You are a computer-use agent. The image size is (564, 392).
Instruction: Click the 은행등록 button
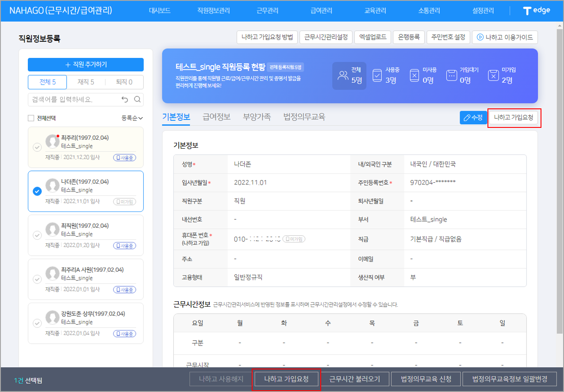(409, 37)
